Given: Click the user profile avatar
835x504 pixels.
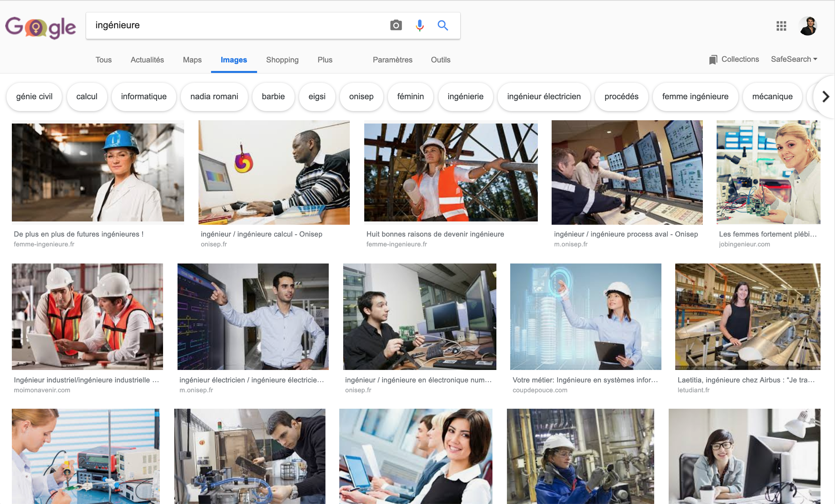Looking at the screenshot, I should click(x=808, y=26).
